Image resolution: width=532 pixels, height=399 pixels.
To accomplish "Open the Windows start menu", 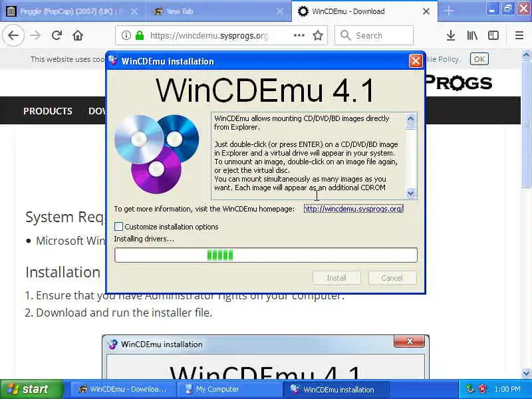I will click(x=31, y=389).
